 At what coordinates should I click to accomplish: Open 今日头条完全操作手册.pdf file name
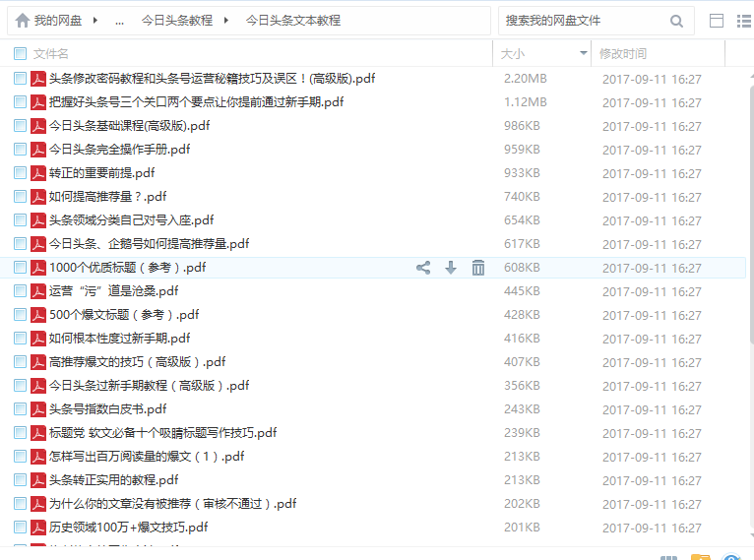(120, 150)
